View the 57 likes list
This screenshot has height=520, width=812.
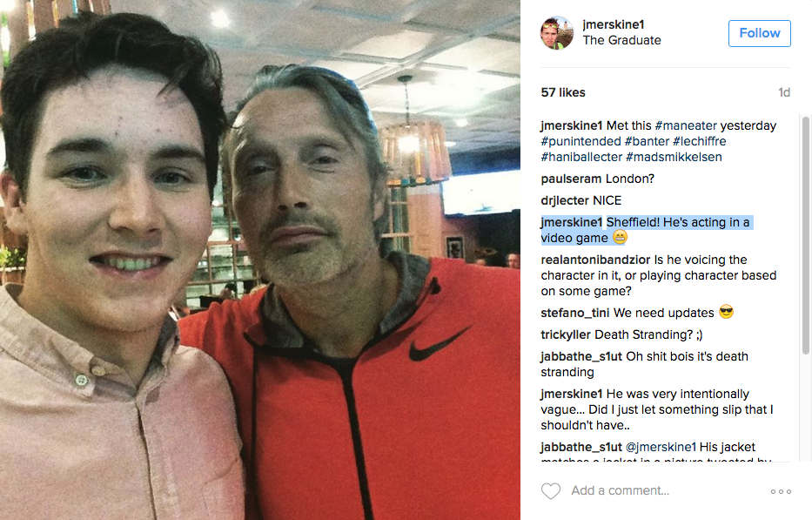563,92
